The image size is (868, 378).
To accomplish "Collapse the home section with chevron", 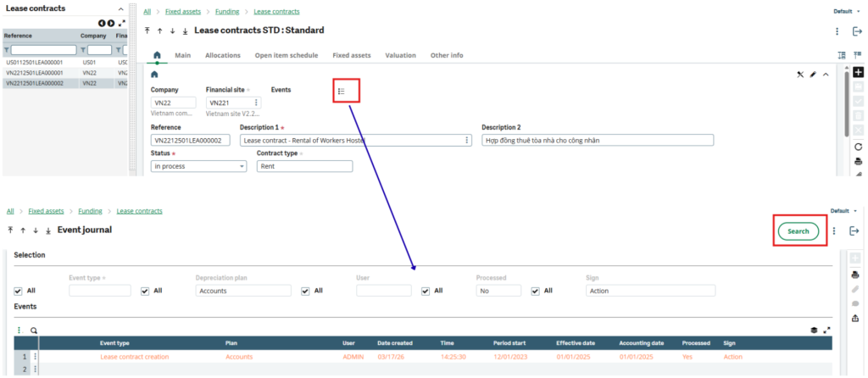I will click(826, 75).
